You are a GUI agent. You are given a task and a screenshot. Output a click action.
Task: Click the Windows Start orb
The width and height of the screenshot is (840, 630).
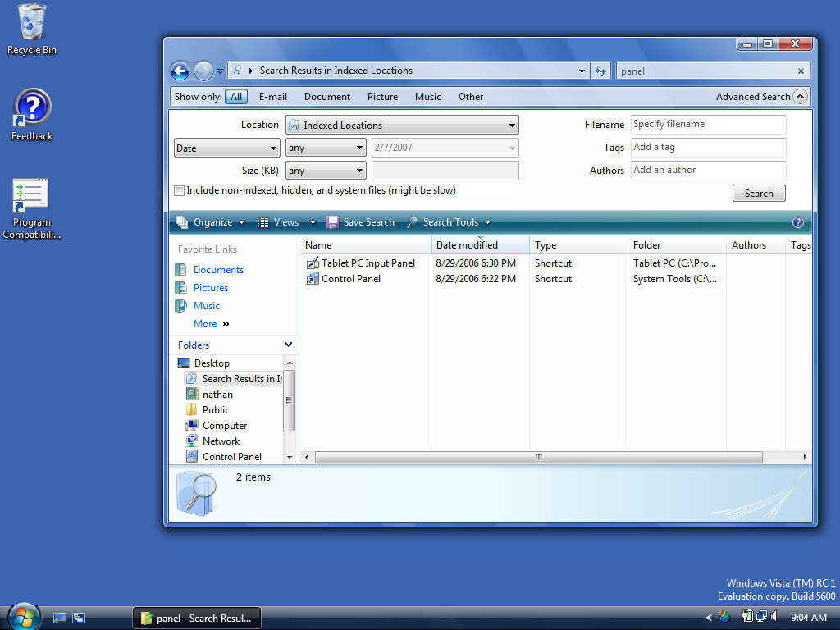click(x=24, y=617)
